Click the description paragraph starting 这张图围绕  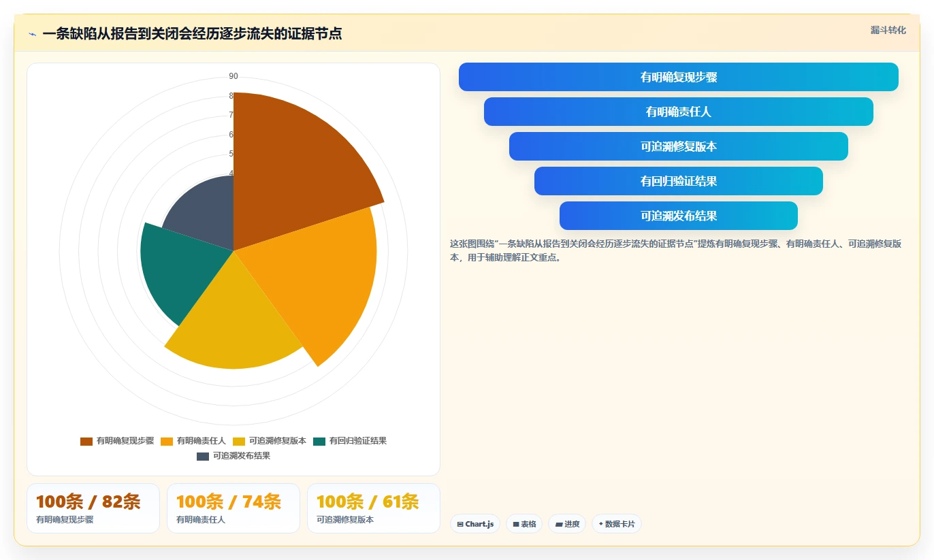pos(676,250)
